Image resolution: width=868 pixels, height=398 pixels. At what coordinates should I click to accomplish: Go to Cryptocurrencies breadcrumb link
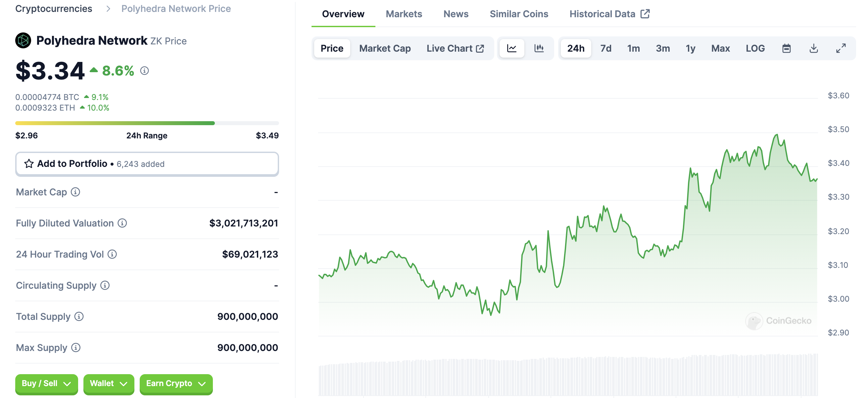[x=54, y=8]
